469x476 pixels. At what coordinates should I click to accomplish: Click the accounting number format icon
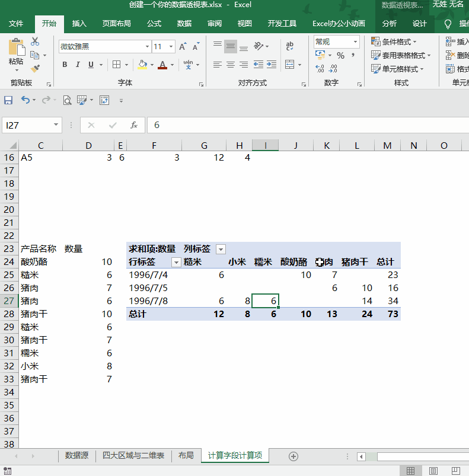click(x=320, y=55)
